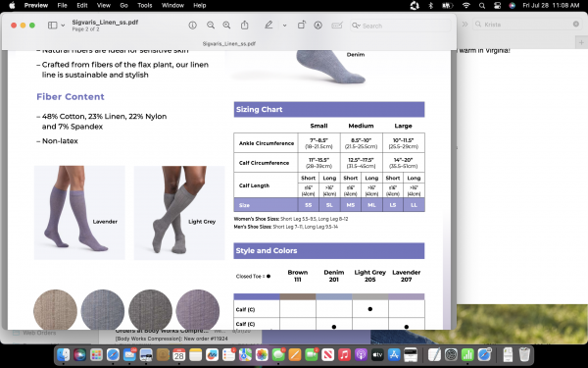Open the document inspector info icon

(x=192, y=26)
